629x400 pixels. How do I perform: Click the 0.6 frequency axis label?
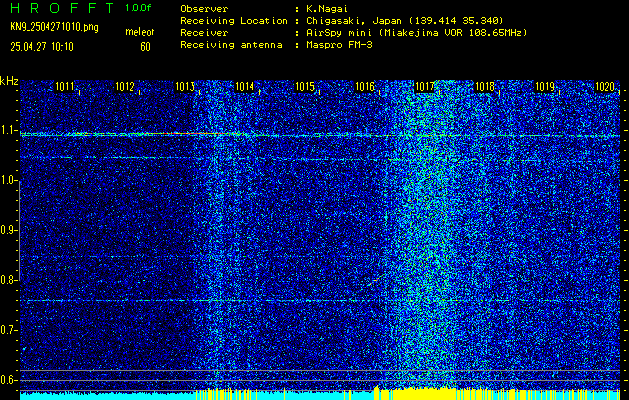pyautogui.click(x=8, y=380)
